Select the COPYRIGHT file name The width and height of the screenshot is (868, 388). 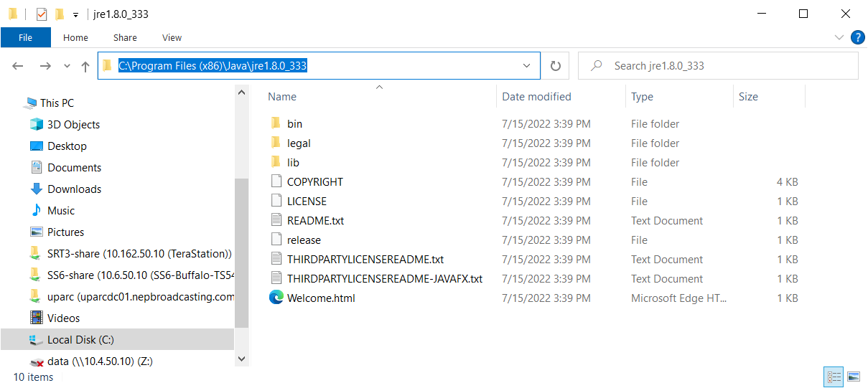click(x=315, y=182)
